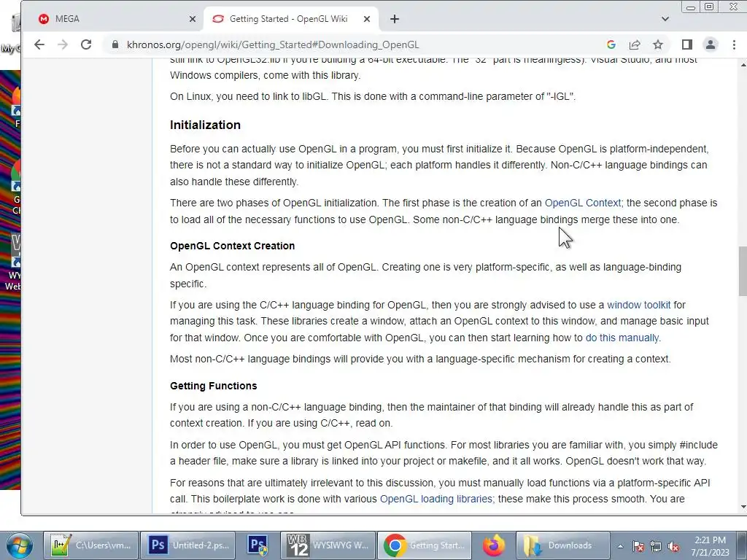Open the Chrome profile avatar

pyautogui.click(x=711, y=44)
